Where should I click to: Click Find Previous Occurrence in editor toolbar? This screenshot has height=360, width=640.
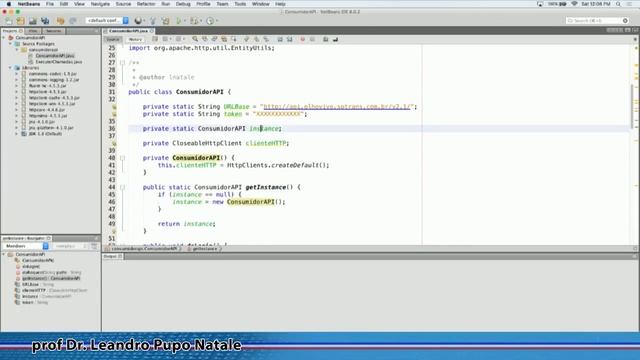pyautogui.click(x=204, y=39)
